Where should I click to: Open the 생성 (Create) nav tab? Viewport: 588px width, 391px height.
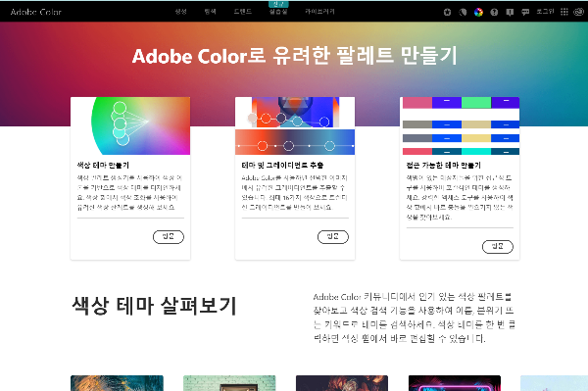click(x=180, y=12)
